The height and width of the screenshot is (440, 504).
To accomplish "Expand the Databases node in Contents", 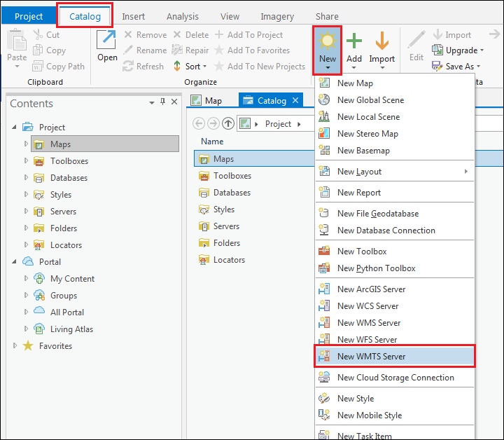I will 26,177.
